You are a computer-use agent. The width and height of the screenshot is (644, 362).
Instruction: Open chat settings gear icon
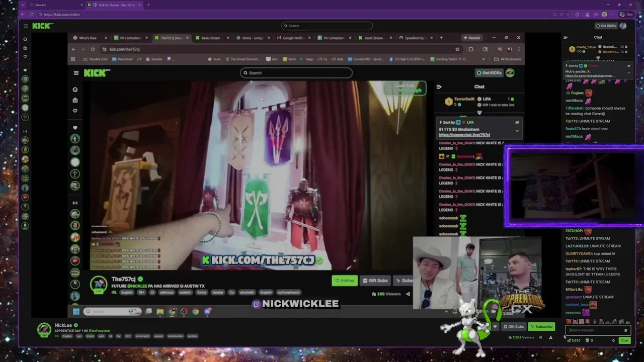pos(613,340)
